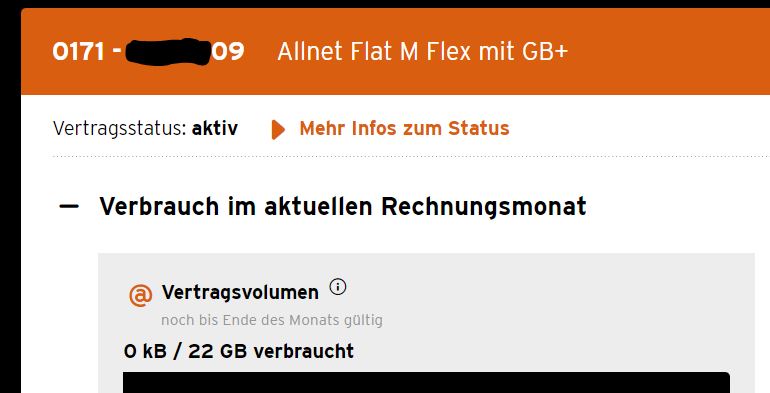This screenshot has height=393, width=770.
Task: Click the 0171 prefix of the phone number
Action: (79, 52)
